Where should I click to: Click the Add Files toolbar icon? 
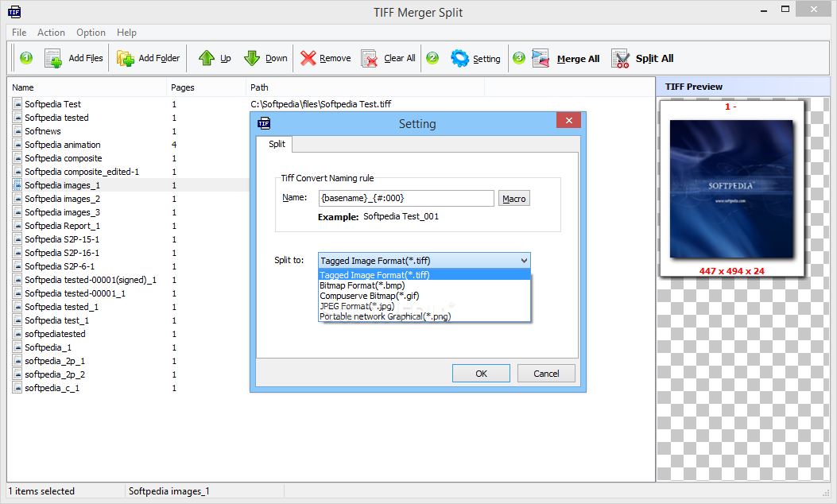(52, 58)
